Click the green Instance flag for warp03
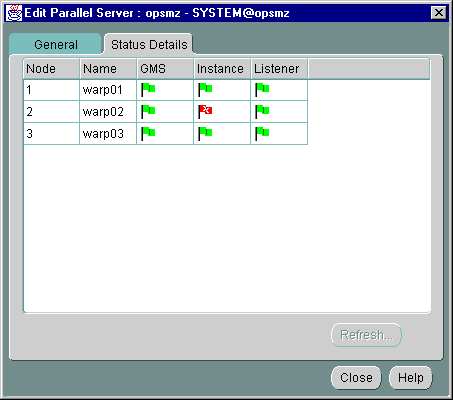Viewport: 453px width, 400px height. [205, 133]
